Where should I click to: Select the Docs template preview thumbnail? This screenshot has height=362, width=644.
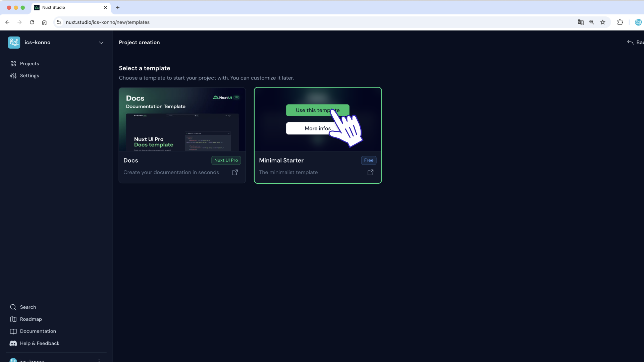[x=182, y=119]
